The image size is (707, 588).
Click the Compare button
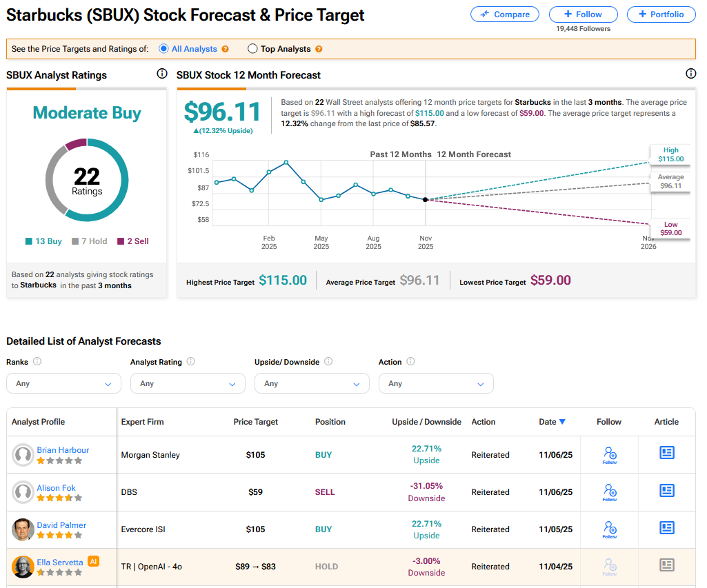[x=506, y=14]
